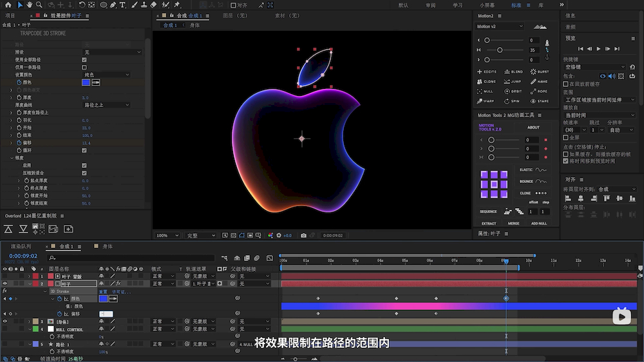The width and height of the screenshot is (644, 362).
Task: Select the Brush tool
Action: pyautogui.click(x=135, y=5)
